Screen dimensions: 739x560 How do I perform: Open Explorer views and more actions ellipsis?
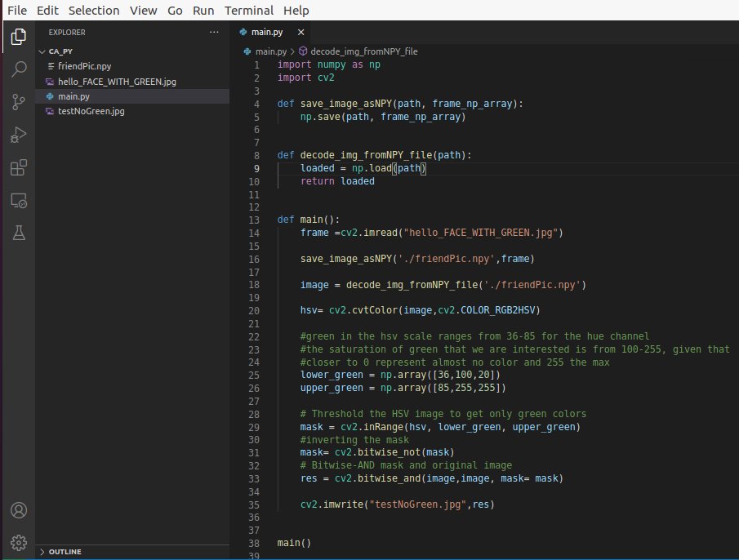point(214,32)
